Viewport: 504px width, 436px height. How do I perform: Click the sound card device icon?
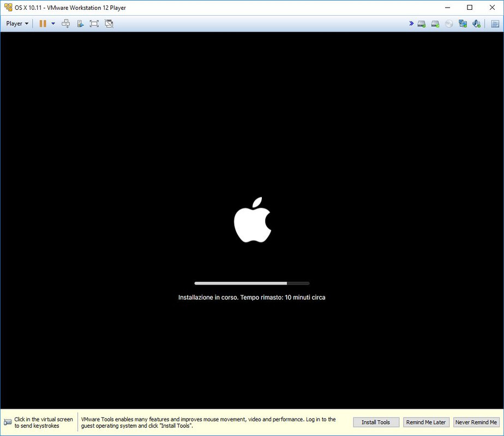(476, 24)
